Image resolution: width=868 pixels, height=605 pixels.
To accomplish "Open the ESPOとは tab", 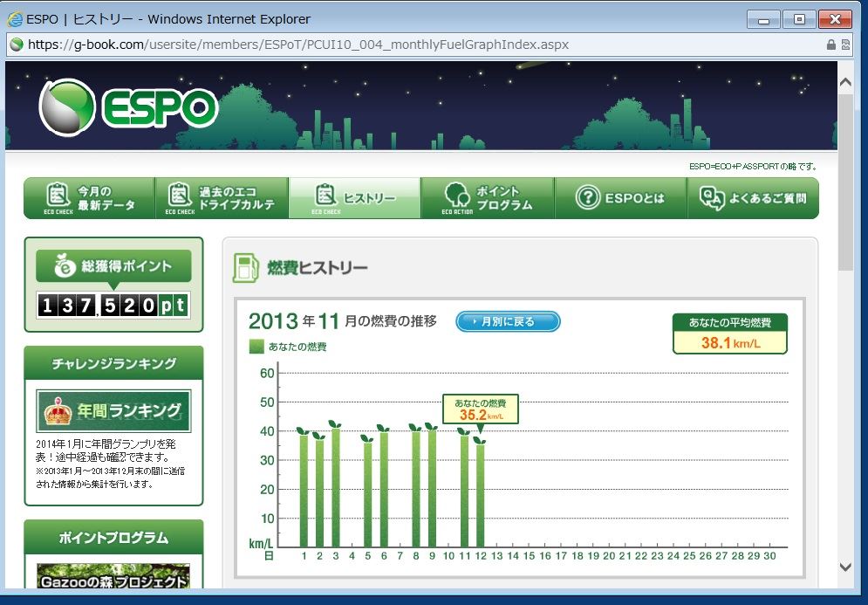I will [620, 198].
